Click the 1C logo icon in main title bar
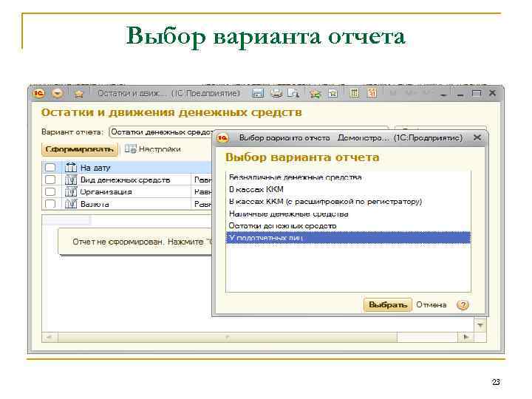 point(39,93)
